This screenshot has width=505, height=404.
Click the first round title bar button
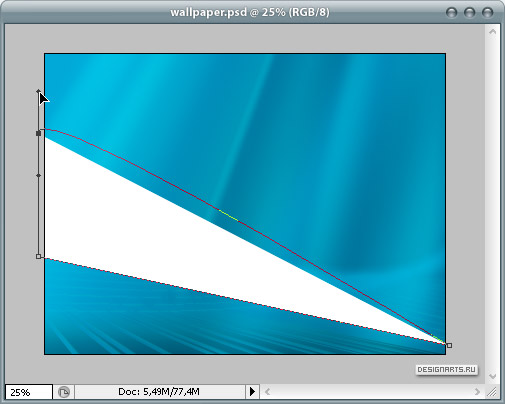[451, 13]
